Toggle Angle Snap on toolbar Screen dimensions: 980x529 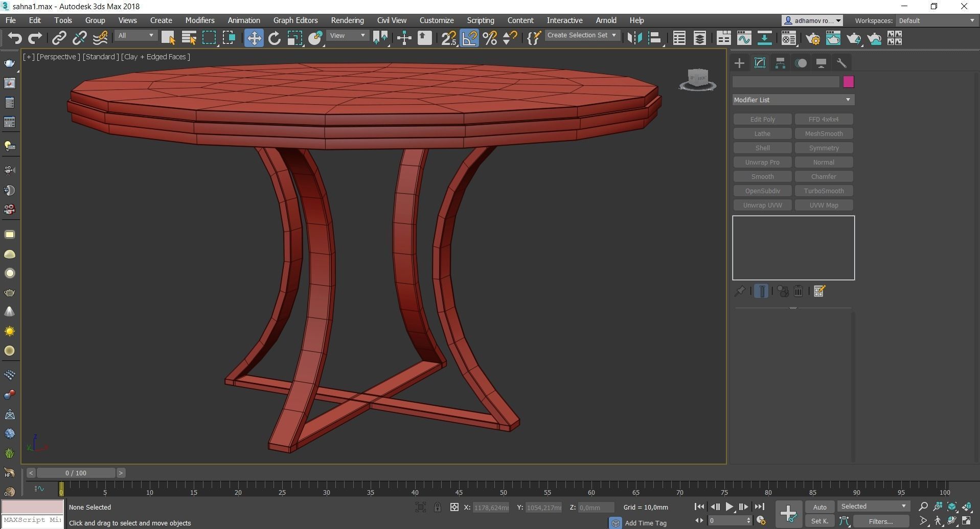pos(469,38)
